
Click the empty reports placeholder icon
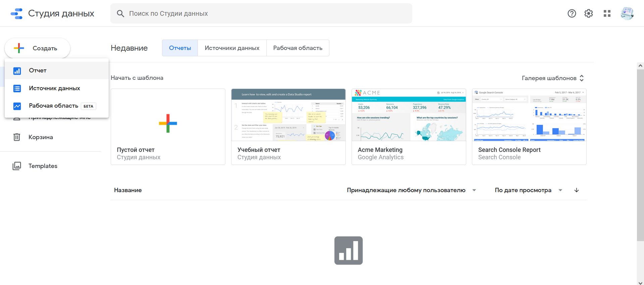pyautogui.click(x=348, y=250)
